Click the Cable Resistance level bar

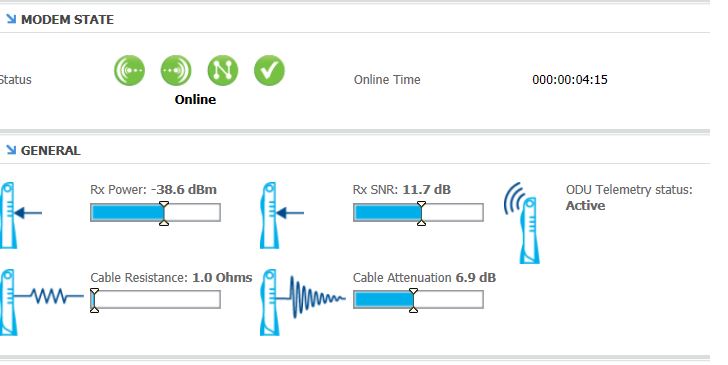pos(155,300)
